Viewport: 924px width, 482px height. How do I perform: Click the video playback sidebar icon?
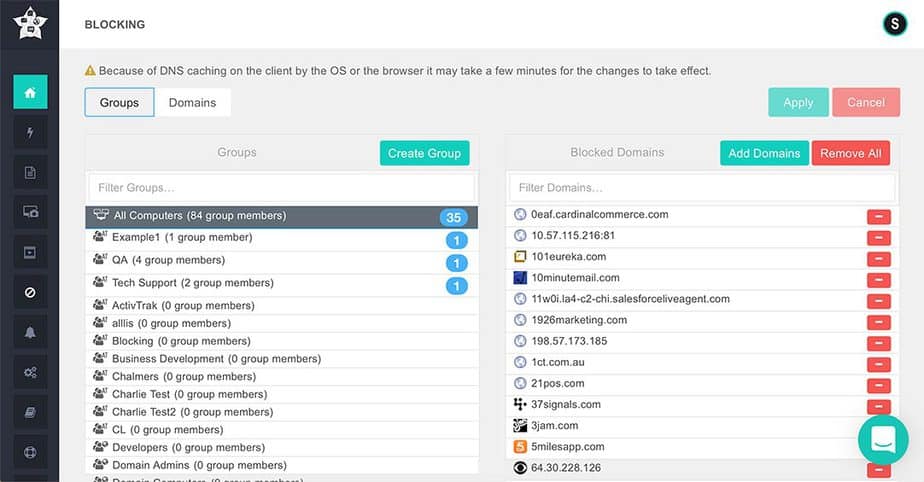click(30, 252)
